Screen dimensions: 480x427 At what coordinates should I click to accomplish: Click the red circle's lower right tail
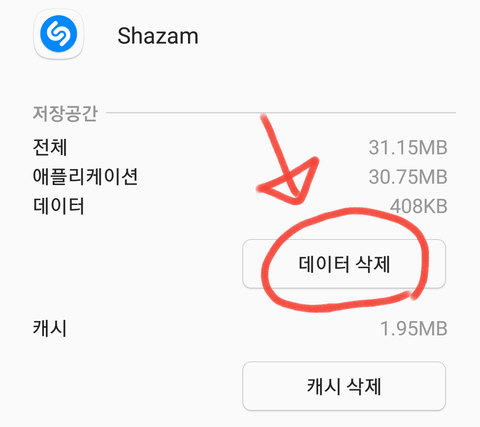pos(415,295)
